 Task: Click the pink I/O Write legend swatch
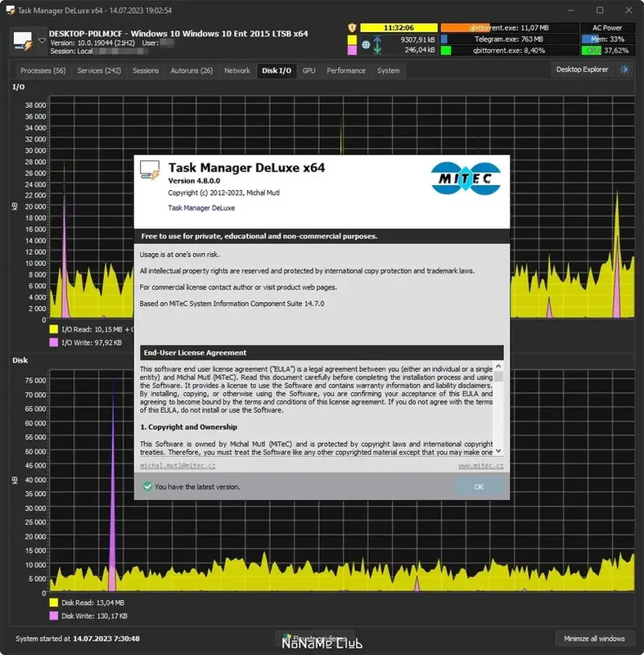54,342
